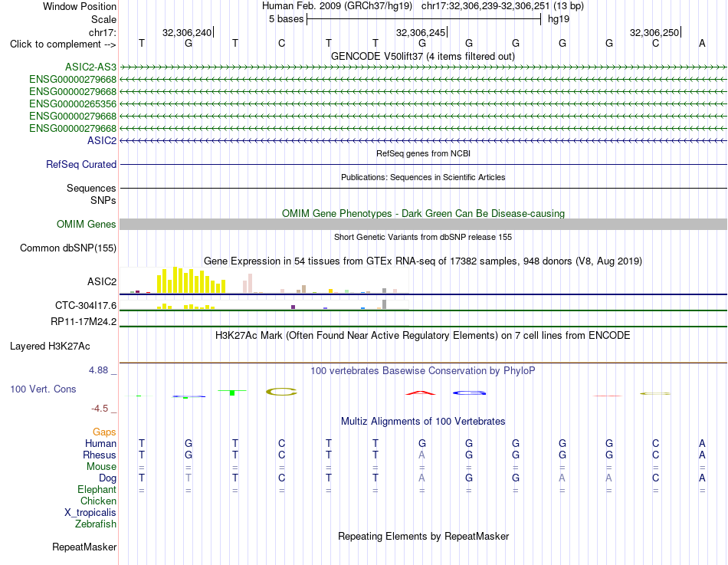Click the OMIM Gene Phenotypes title text
This screenshot has height=565, width=728.
(423, 213)
